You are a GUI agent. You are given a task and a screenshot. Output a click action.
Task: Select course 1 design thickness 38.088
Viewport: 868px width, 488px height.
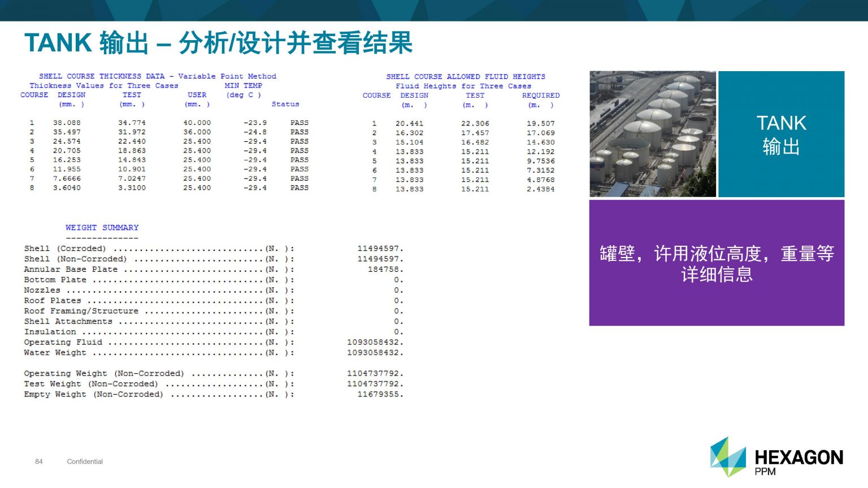click(67, 123)
